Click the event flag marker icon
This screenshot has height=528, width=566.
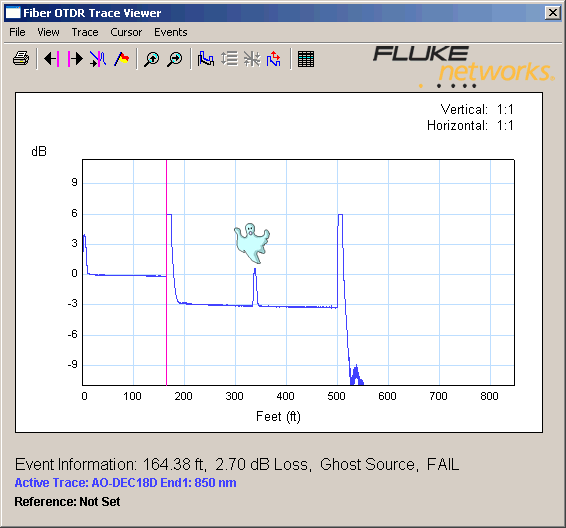tap(122, 58)
